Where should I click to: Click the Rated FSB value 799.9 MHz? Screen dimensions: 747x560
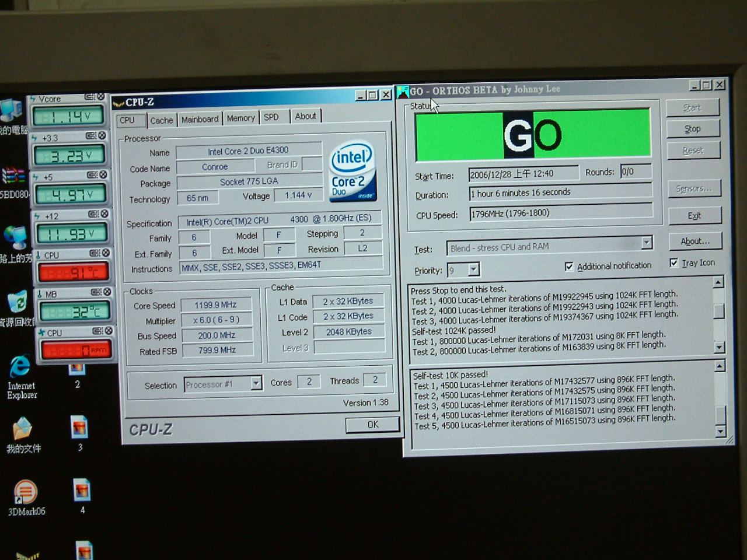pyautogui.click(x=218, y=350)
